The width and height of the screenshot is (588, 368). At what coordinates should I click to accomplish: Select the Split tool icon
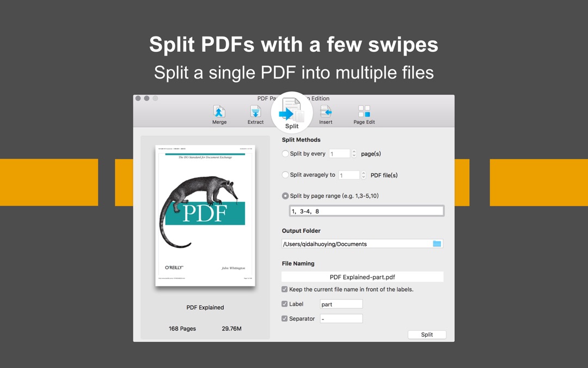point(292,113)
